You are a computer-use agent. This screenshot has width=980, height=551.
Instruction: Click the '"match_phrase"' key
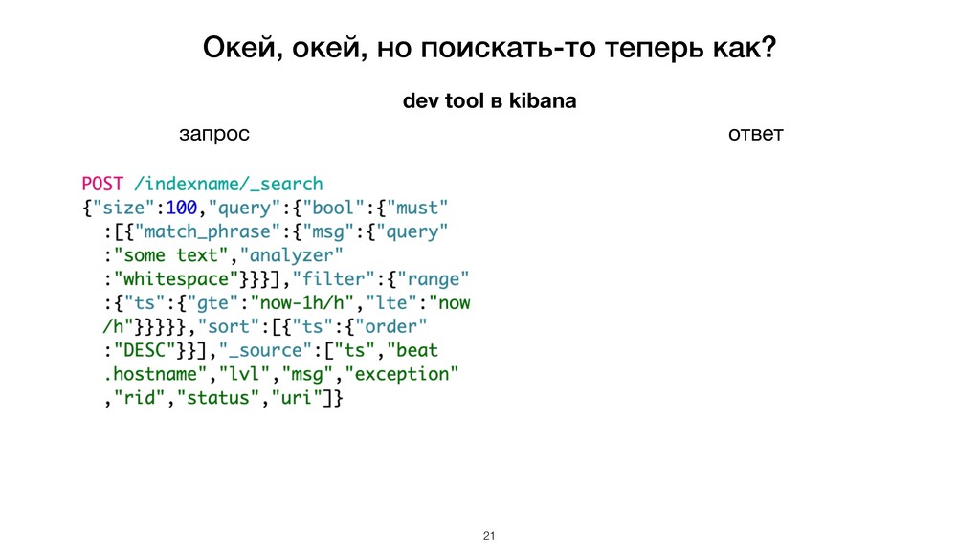208,231
